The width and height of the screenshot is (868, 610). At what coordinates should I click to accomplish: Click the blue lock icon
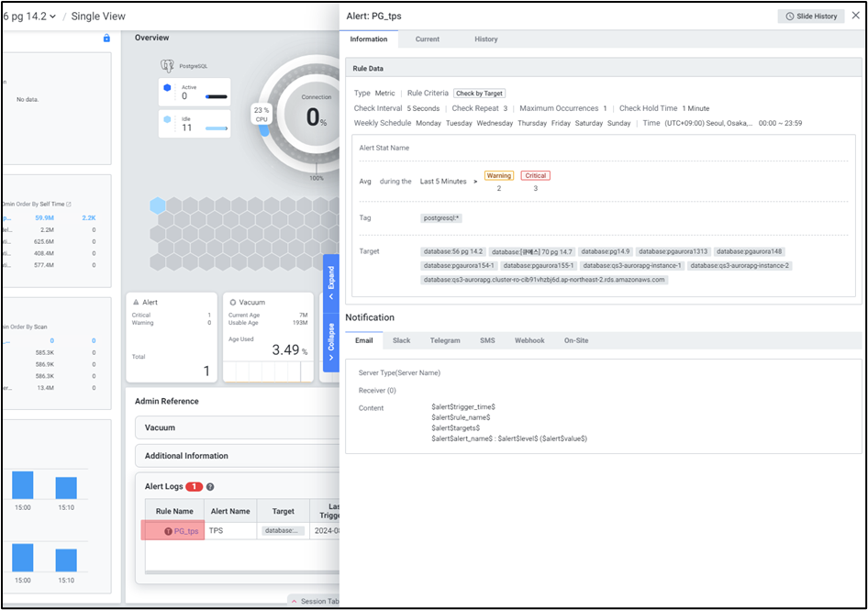click(x=106, y=39)
